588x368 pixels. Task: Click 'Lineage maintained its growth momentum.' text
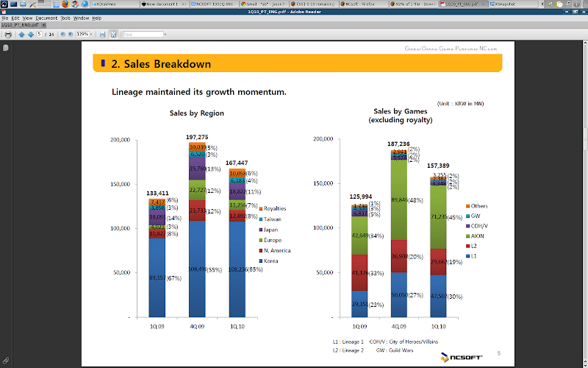tap(199, 92)
